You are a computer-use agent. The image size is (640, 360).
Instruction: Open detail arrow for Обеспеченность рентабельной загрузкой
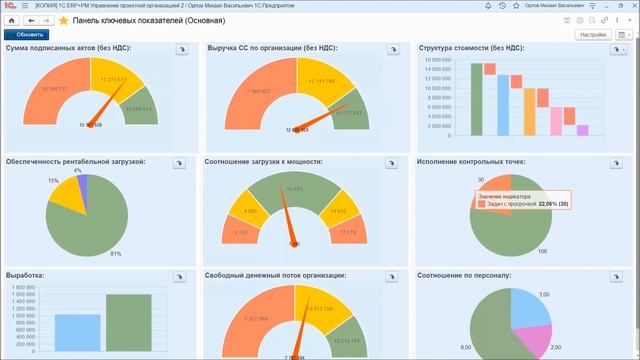click(x=179, y=163)
